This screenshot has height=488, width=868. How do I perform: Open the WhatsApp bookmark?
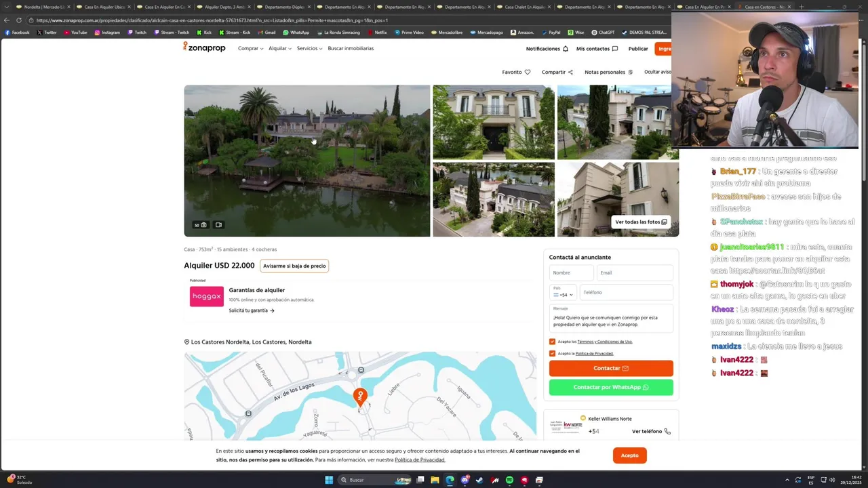click(x=296, y=33)
